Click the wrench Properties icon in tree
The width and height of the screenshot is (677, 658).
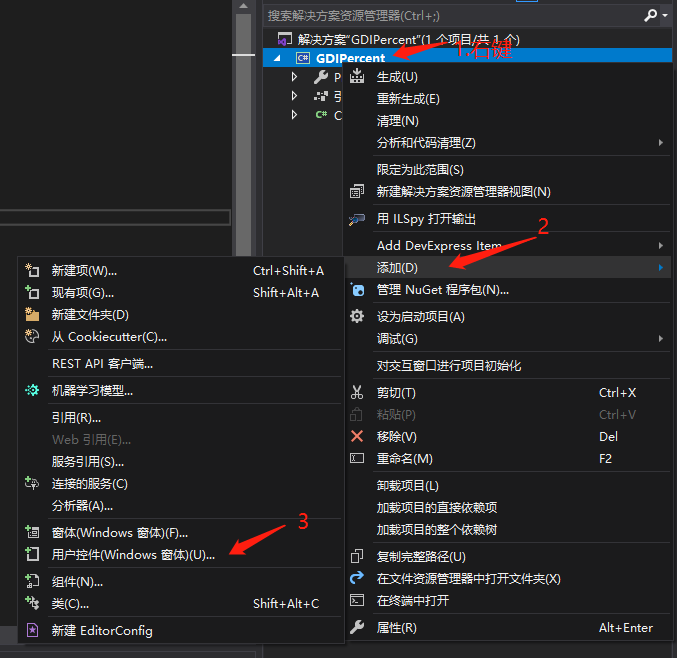point(321,77)
